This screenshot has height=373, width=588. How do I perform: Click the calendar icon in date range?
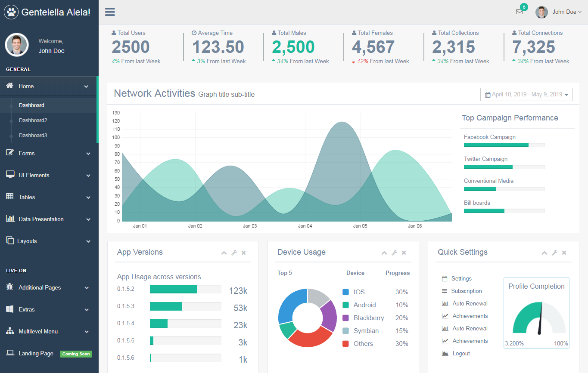488,95
